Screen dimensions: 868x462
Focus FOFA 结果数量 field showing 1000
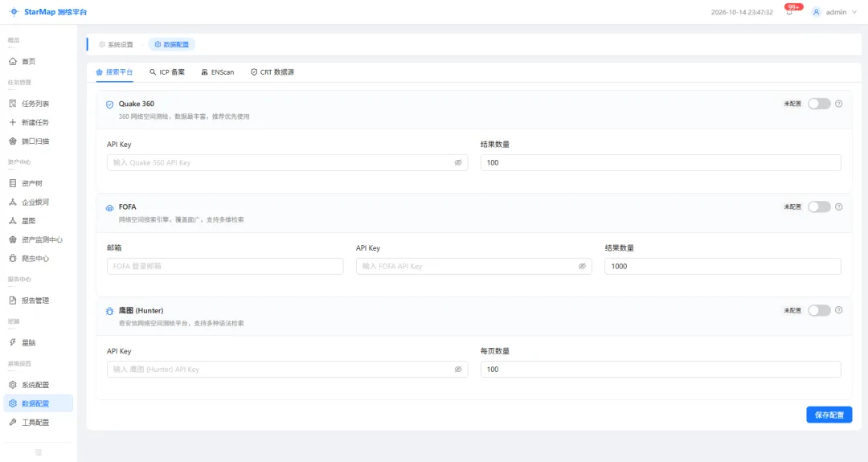pos(723,266)
